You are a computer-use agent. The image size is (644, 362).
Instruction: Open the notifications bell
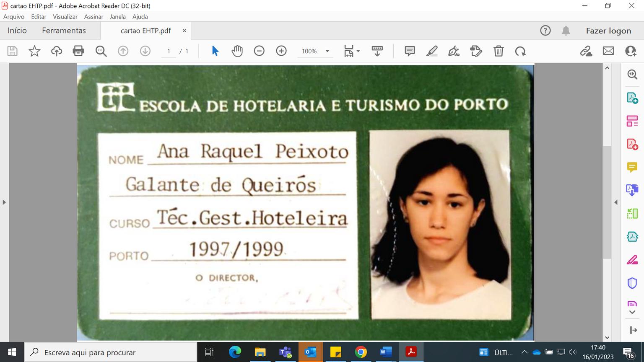pyautogui.click(x=566, y=31)
